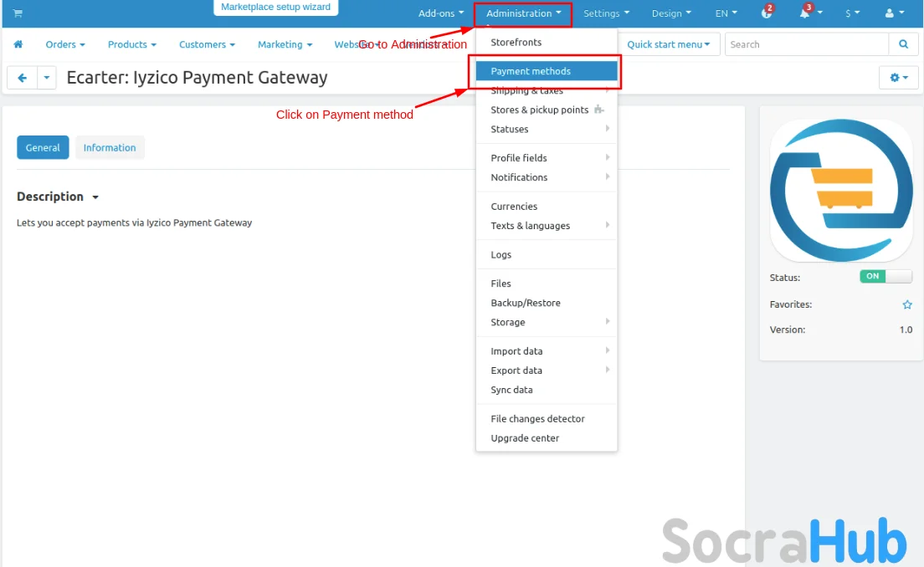Viewport: 924px width, 567px height.
Task: Open the Settings top menu
Action: 606,13
